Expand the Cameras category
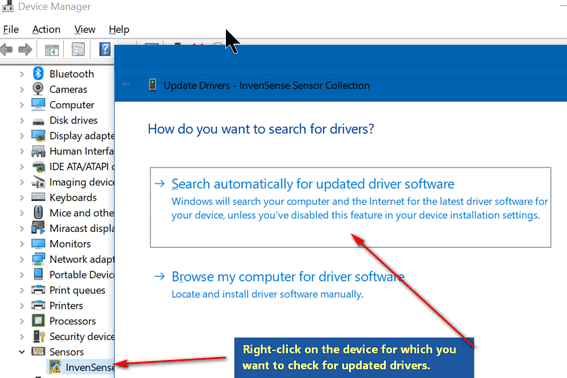This screenshot has width=567, height=378. (x=22, y=89)
